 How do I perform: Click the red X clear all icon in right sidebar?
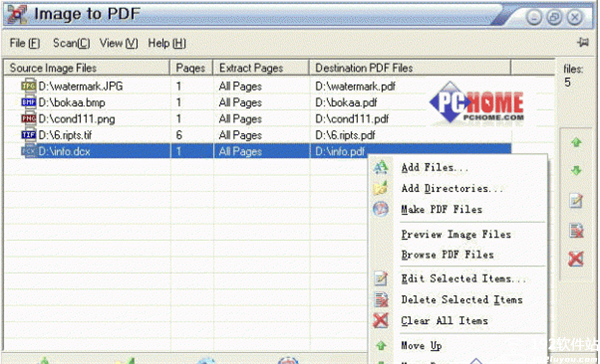576,259
